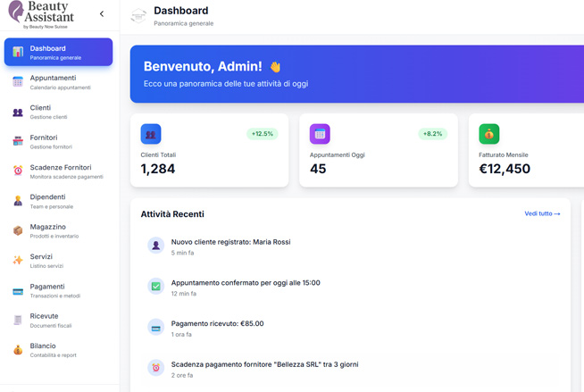Click the +12.5% growth badge

tap(263, 134)
